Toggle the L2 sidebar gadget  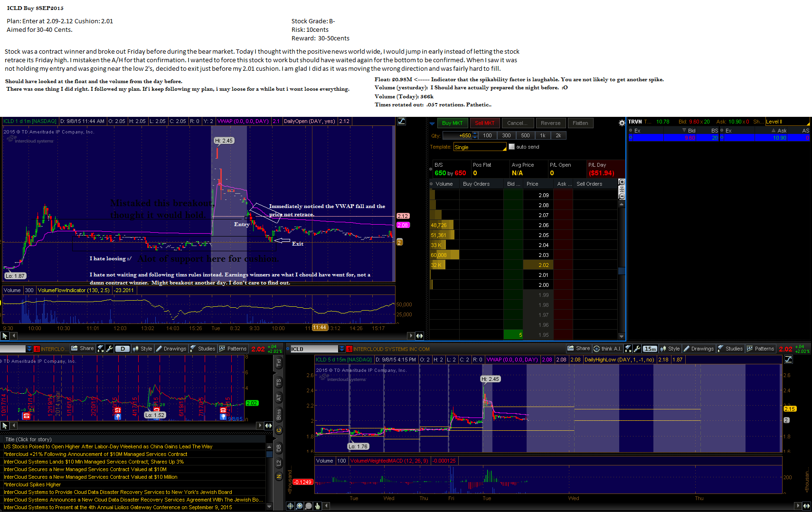coord(279,463)
